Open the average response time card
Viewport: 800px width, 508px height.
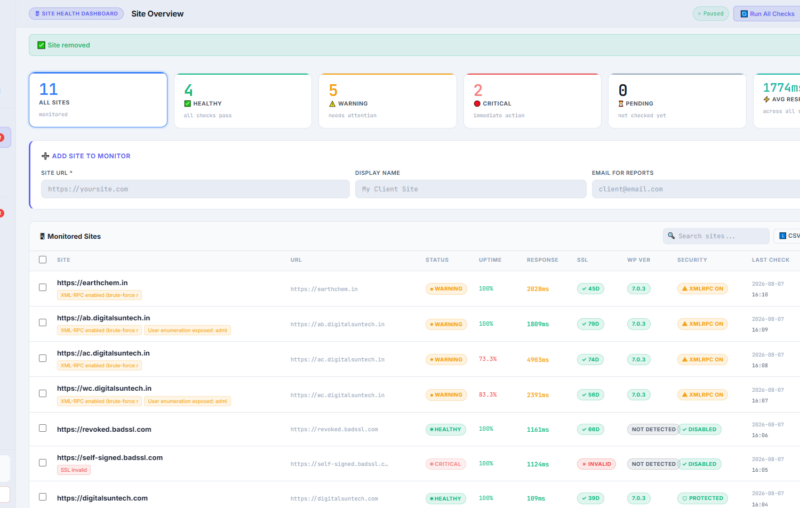coord(777,100)
